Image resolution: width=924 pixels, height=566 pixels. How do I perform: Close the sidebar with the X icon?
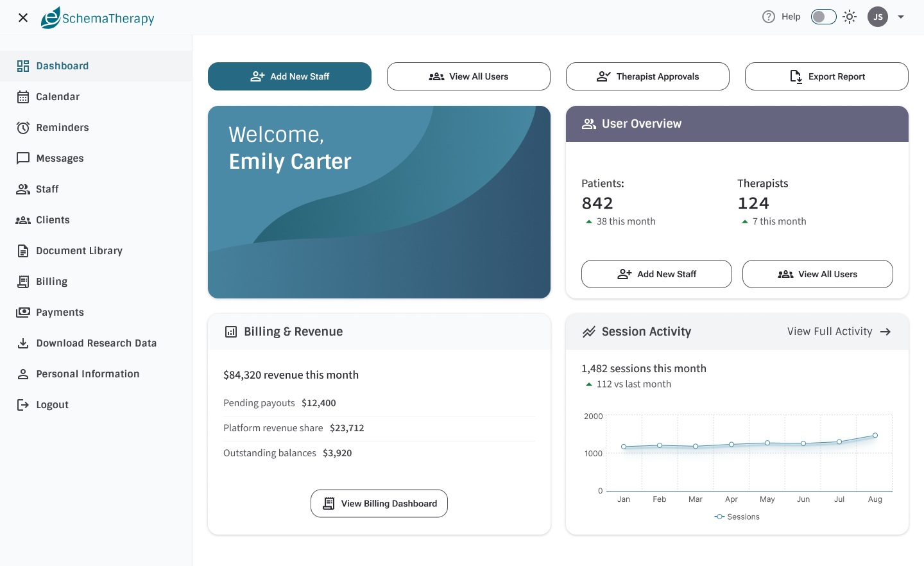coord(23,17)
